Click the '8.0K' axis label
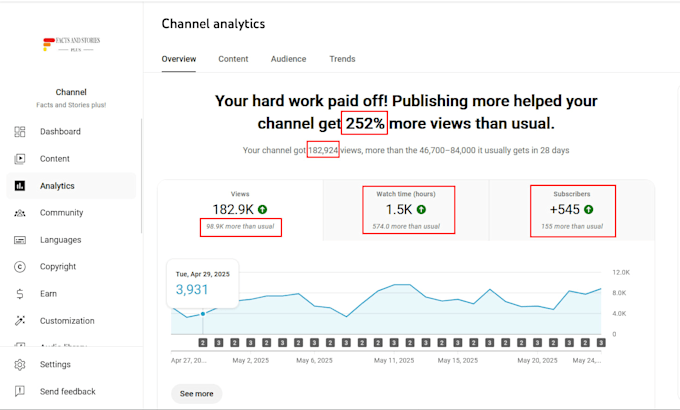The width and height of the screenshot is (680, 410). click(x=619, y=293)
